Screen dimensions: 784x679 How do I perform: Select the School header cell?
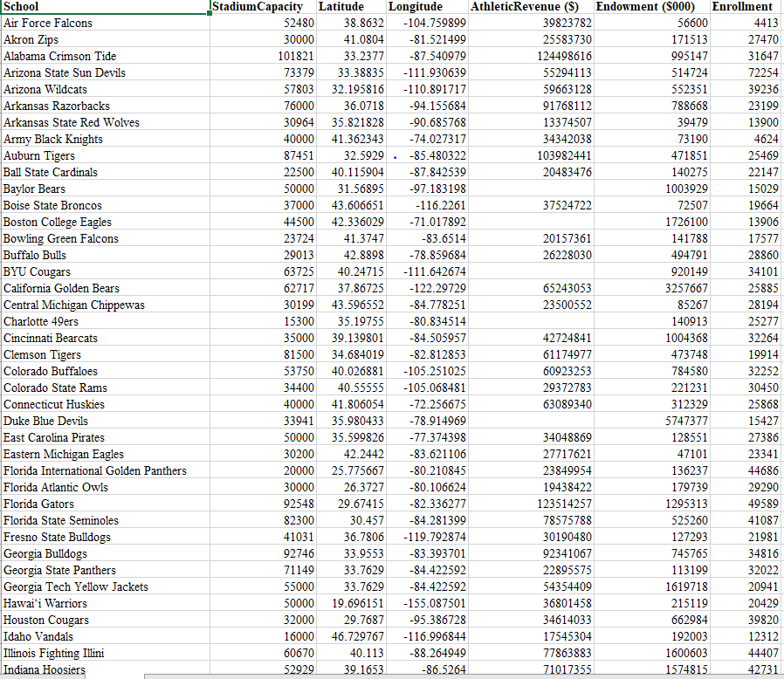(105, 6)
